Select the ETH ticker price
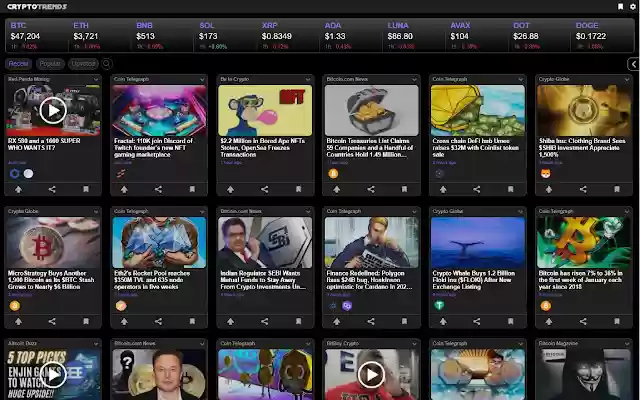The width and height of the screenshot is (640, 400). click(x=86, y=36)
